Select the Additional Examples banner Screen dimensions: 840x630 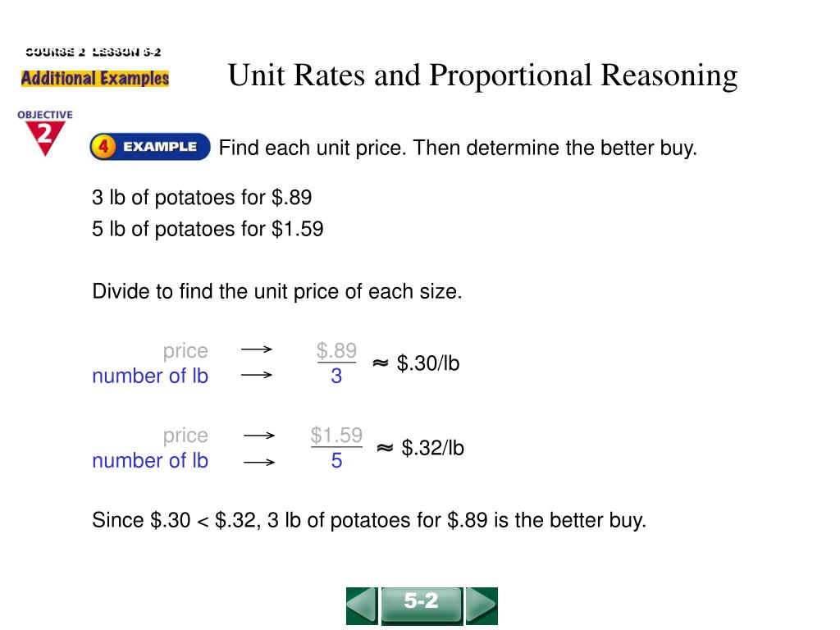(95, 78)
